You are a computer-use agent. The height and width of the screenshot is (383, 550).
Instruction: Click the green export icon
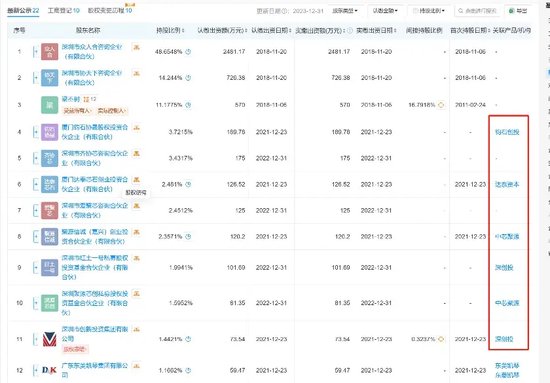click(x=511, y=11)
